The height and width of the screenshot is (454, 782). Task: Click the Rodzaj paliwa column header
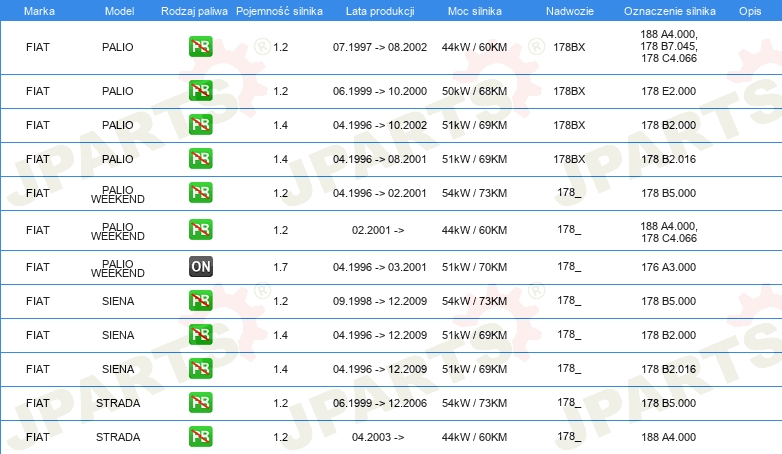pos(194,11)
